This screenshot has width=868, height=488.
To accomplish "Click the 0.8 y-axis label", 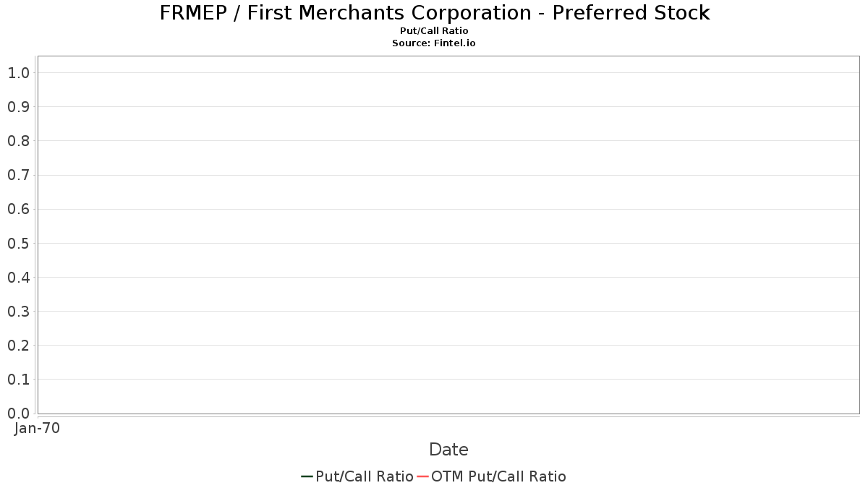I will coord(18,141).
